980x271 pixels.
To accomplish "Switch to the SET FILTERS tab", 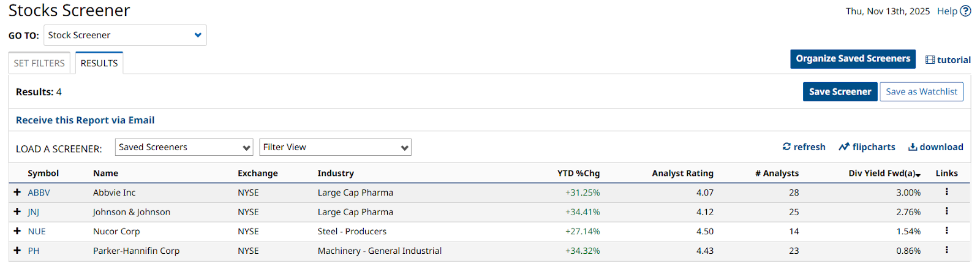I will (39, 63).
